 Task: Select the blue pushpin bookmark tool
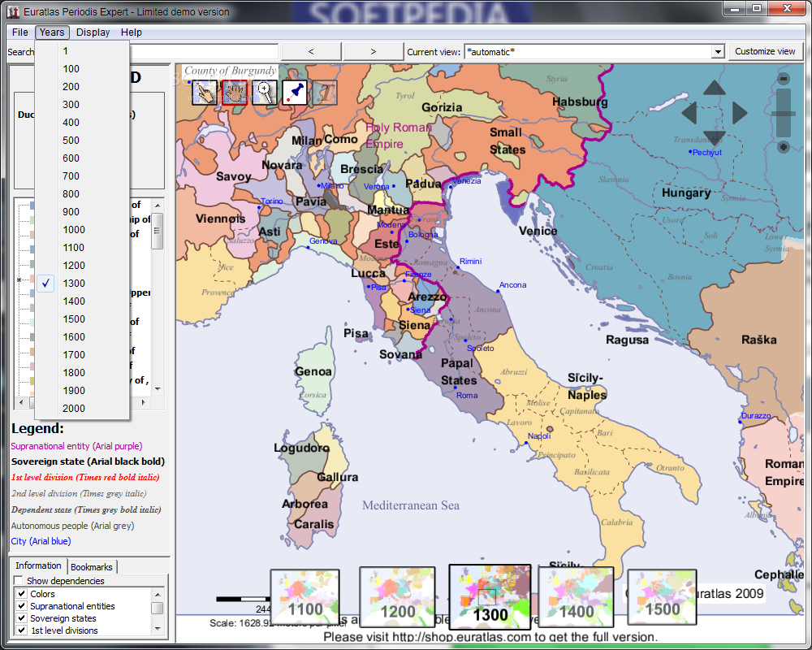pyautogui.click(x=295, y=93)
